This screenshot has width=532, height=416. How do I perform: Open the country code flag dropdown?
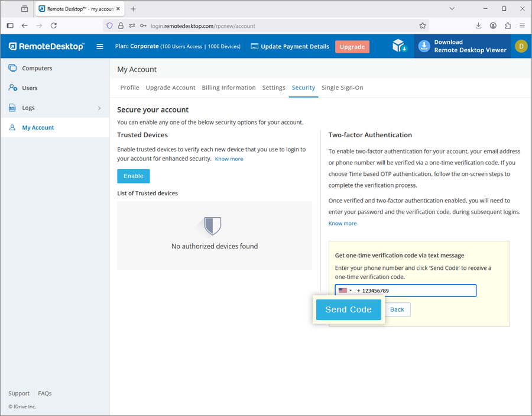pyautogui.click(x=345, y=291)
